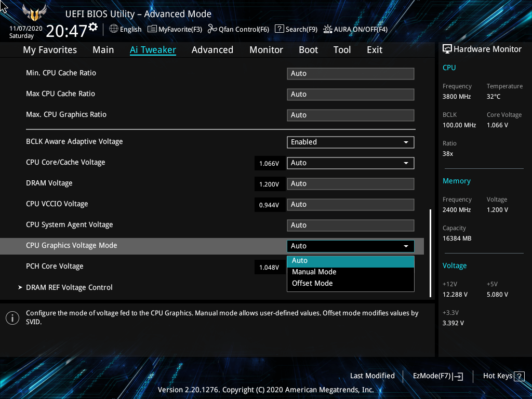Click the 11/07/2020 date display
The image size is (532, 399).
tap(26, 29)
